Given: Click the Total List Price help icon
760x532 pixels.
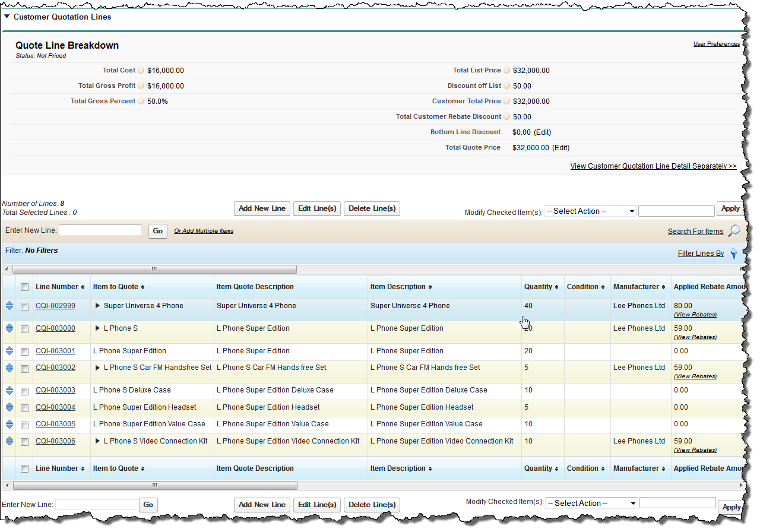Looking at the screenshot, I should [x=507, y=71].
